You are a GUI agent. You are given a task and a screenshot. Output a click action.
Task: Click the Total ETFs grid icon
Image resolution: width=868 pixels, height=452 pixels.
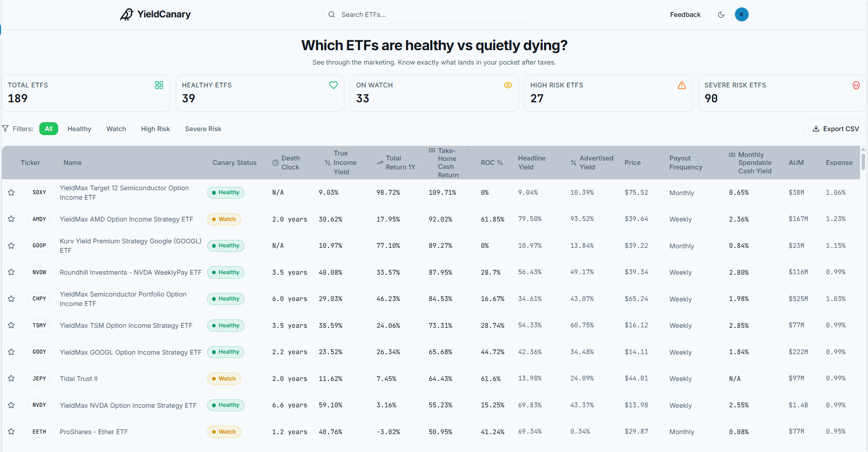pyautogui.click(x=159, y=85)
